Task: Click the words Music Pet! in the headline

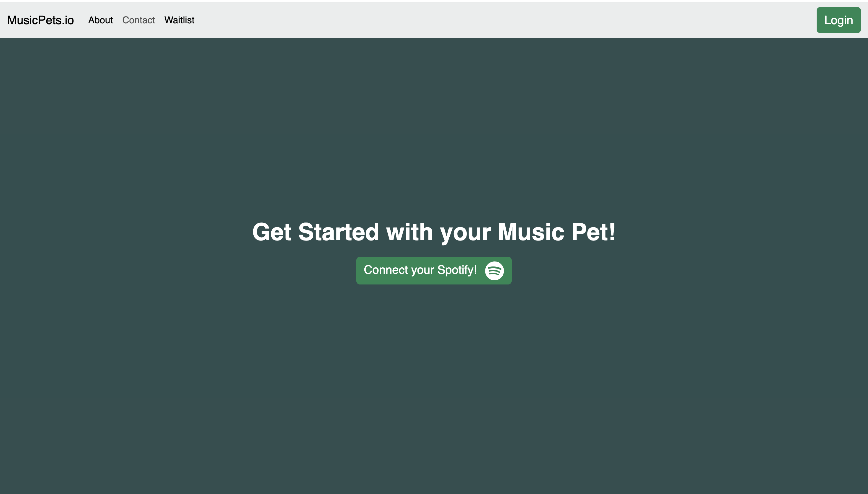Action: coord(557,232)
